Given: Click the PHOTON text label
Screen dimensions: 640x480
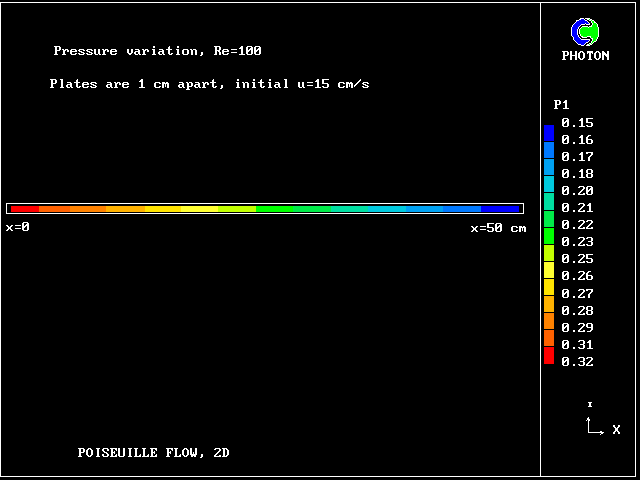Looking at the screenshot, I should [x=585, y=56].
